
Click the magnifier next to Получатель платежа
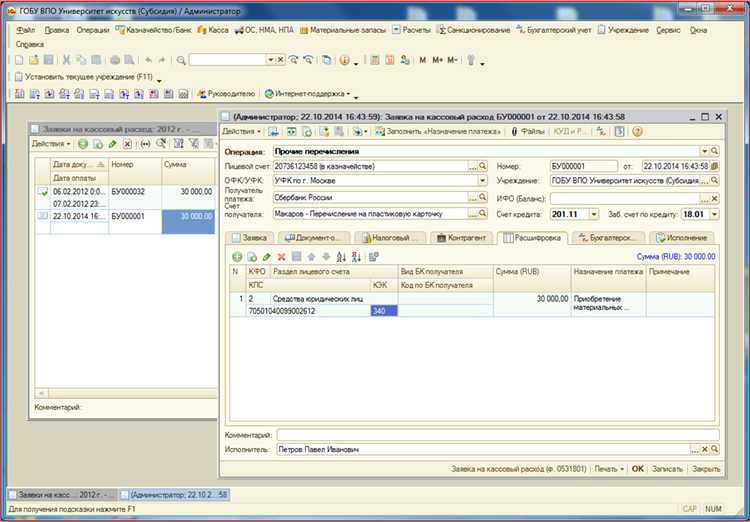pos(483,197)
